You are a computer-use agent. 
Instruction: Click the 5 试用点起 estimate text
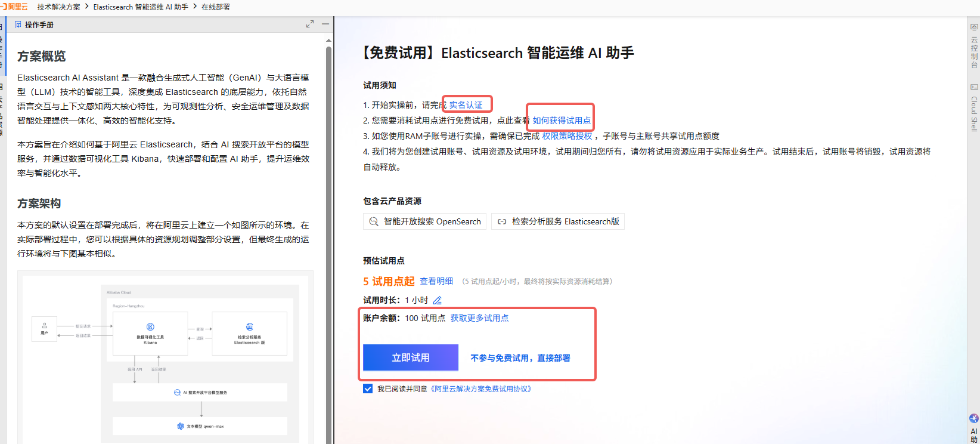coord(389,281)
